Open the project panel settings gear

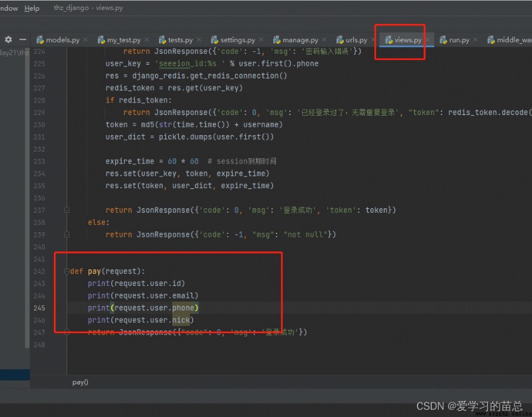click(9, 40)
